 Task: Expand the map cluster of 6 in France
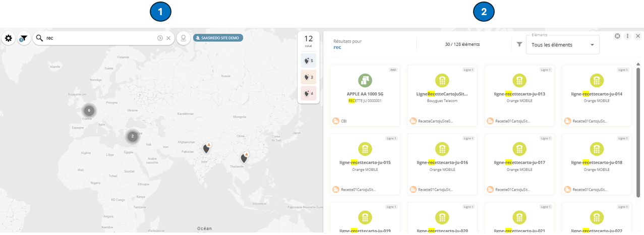pos(89,110)
